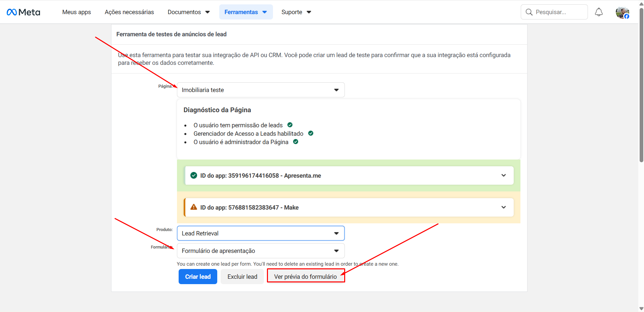Expand the Apresenta.me app row chevron

[x=504, y=175]
